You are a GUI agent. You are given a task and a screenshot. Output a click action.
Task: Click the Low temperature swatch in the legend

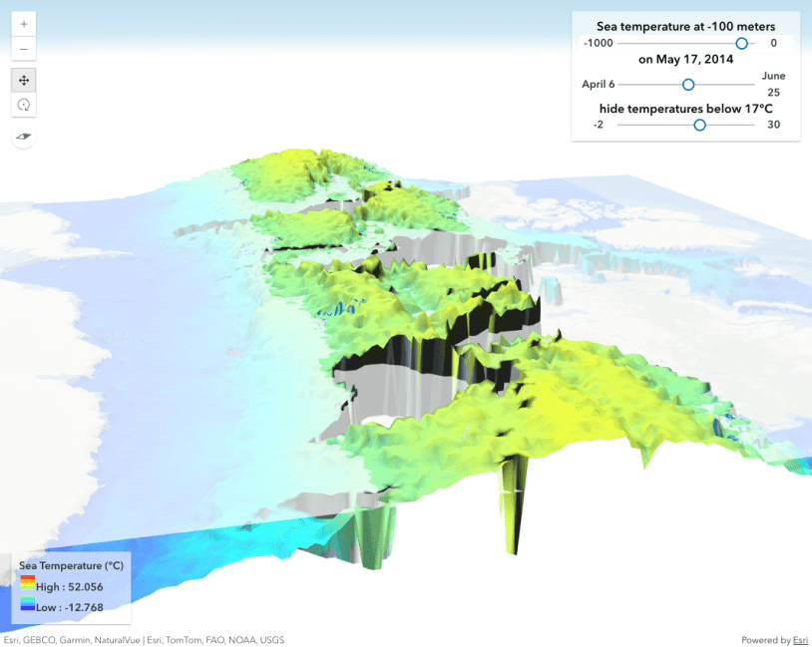point(29,604)
